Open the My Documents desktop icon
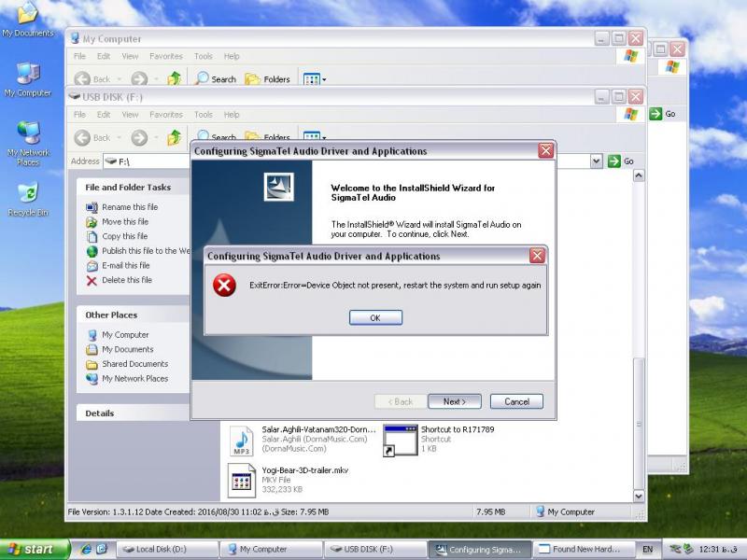 28,20
